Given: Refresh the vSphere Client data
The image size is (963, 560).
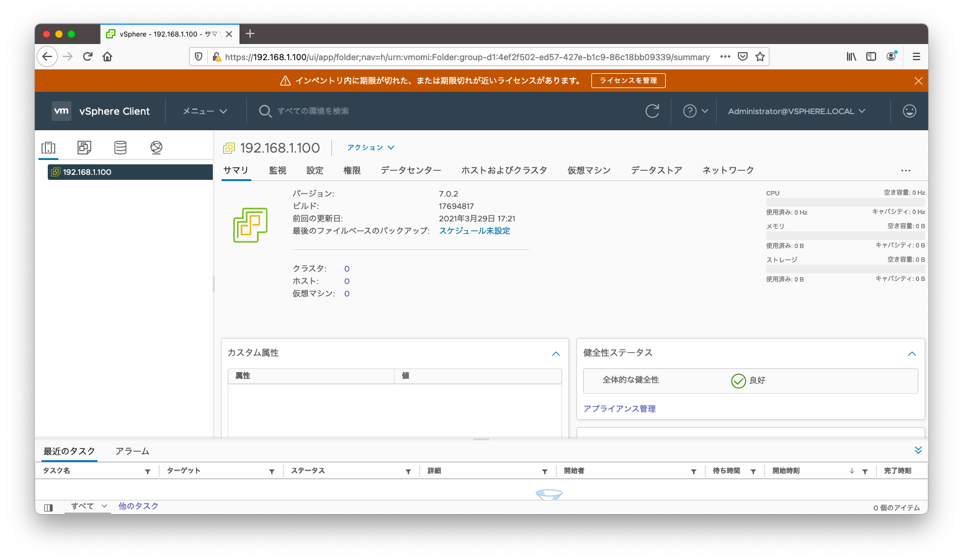Looking at the screenshot, I should pyautogui.click(x=652, y=111).
